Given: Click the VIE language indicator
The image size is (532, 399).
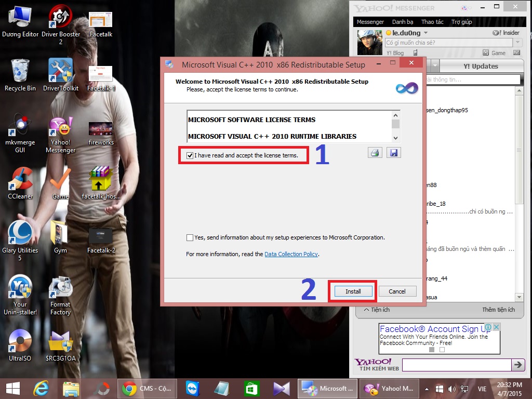Looking at the screenshot, I should tap(482, 389).
